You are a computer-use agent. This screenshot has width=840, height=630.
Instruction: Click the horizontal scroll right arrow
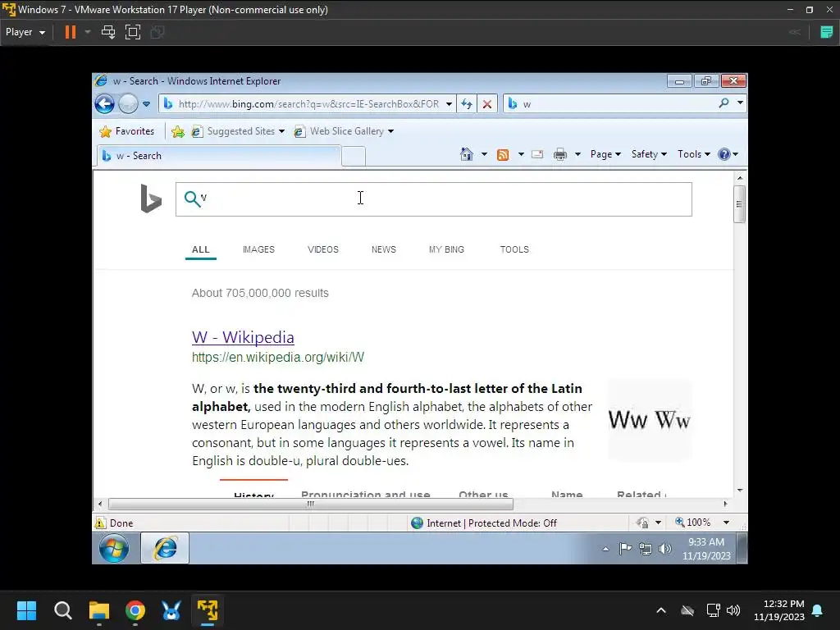pos(725,504)
